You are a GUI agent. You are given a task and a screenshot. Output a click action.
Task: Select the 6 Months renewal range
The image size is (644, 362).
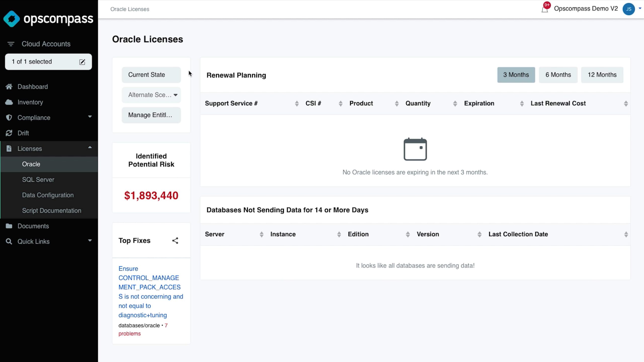click(x=558, y=75)
